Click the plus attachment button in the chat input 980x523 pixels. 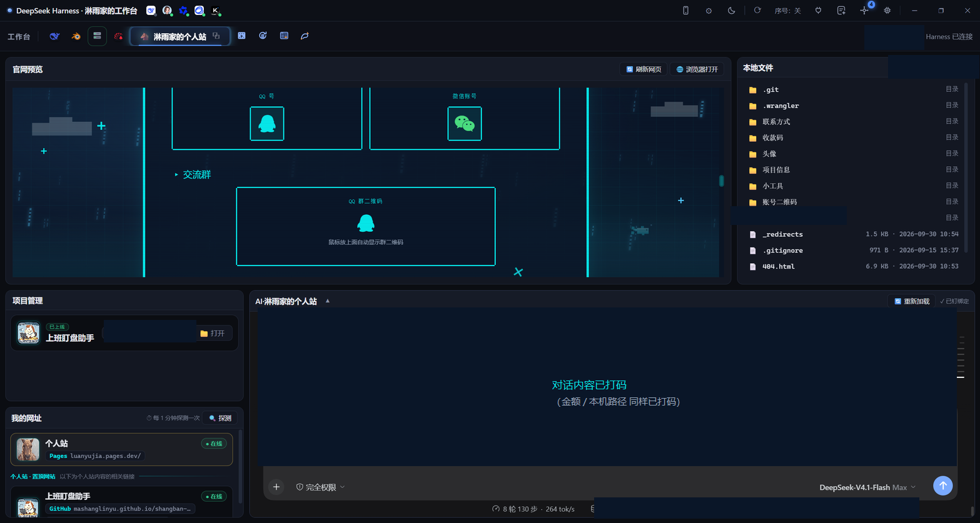point(276,487)
